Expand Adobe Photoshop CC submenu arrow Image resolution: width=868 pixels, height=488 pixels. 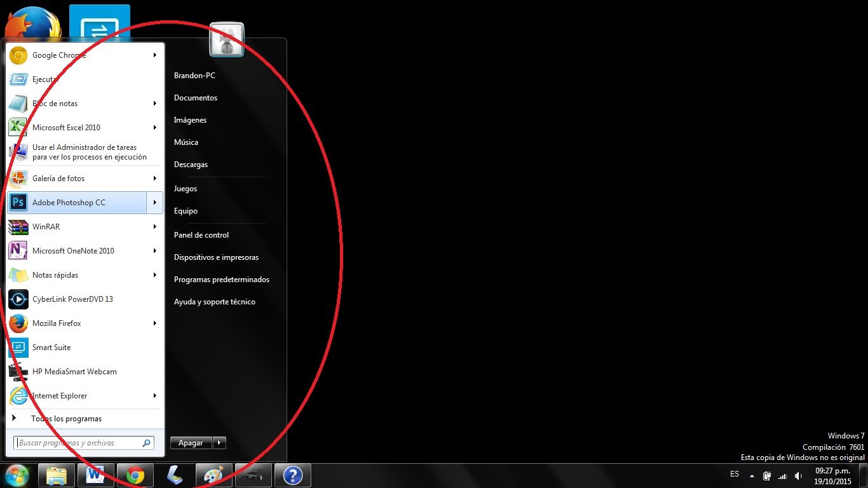tap(155, 203)
